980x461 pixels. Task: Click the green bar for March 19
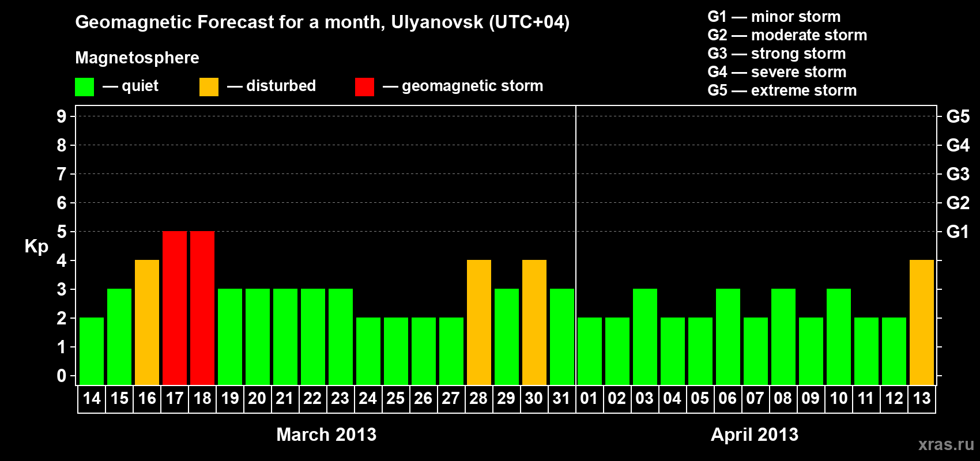pyautogui.click(x=230, y=337)
